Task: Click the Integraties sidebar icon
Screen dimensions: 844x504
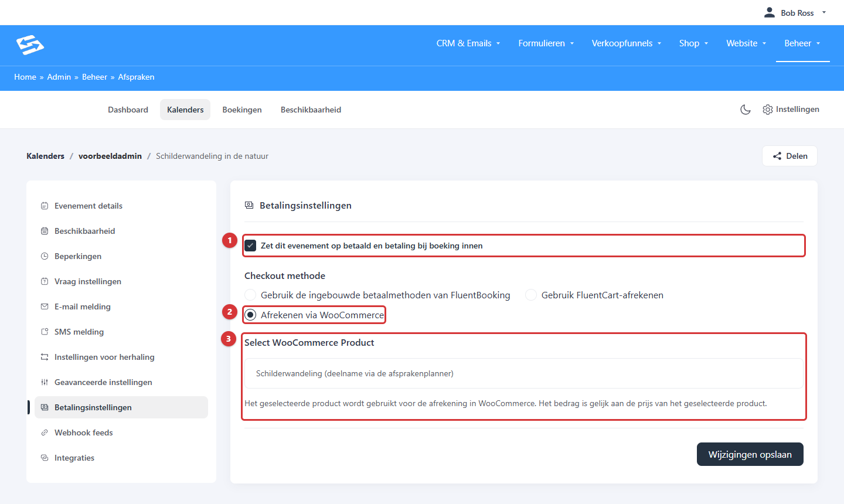Action: (x=45, y=458)
